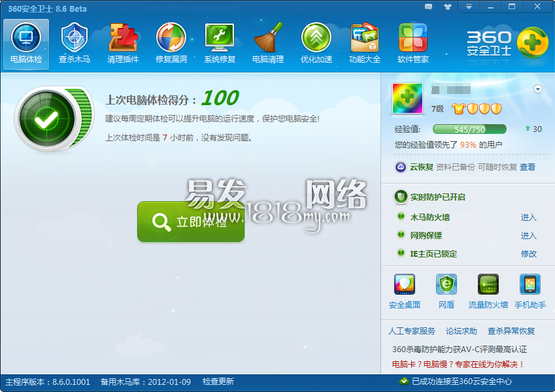Viewport: 555px width, 392px height.
Task: Click the IE主页已锁定 green status dot
Action: [401, 253]
